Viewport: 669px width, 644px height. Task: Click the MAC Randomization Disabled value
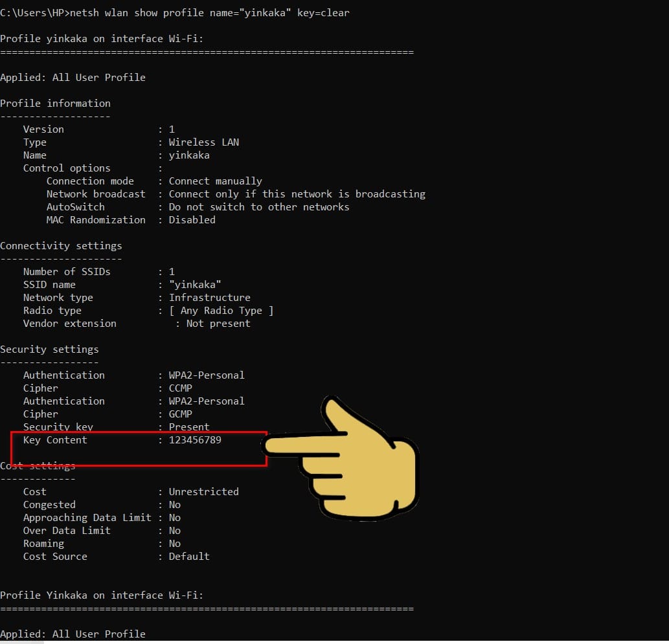(192, 219)
